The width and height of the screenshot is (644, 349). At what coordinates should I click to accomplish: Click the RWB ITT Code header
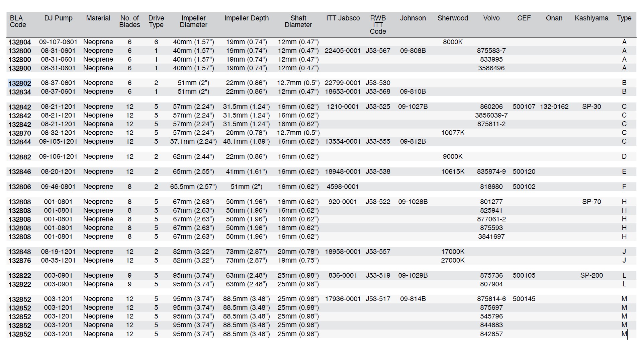(378, 25)
